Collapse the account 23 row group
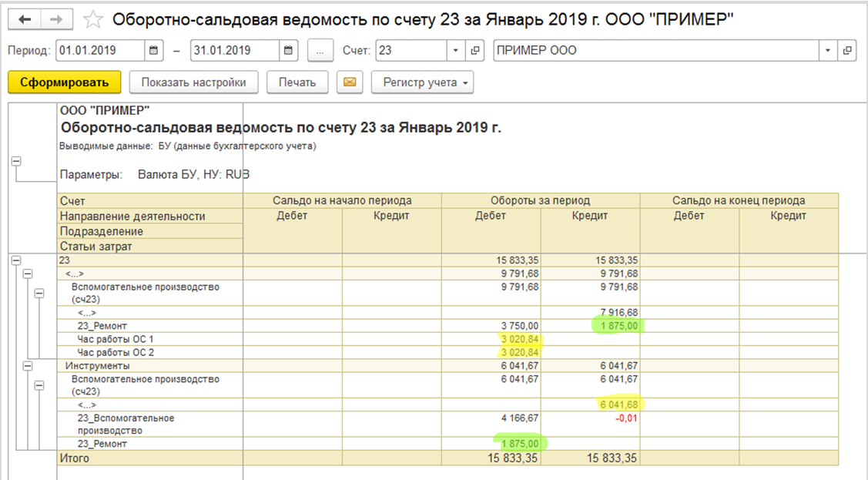The height and width of the screenshot is (480, 868). [x=15, y=261]
